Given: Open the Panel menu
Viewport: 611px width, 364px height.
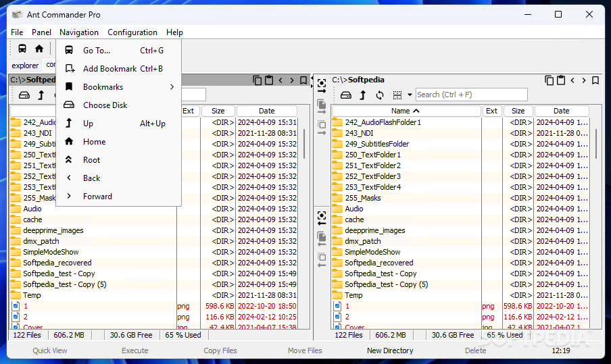Looking at the screenshot, I should 41,32.
